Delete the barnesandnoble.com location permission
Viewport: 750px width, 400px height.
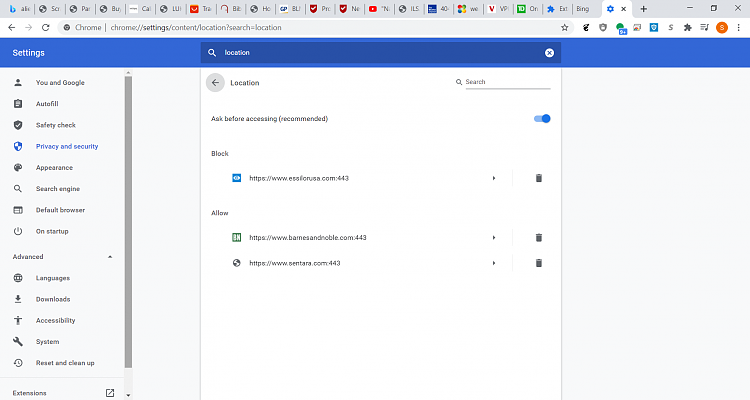[539, 238]
